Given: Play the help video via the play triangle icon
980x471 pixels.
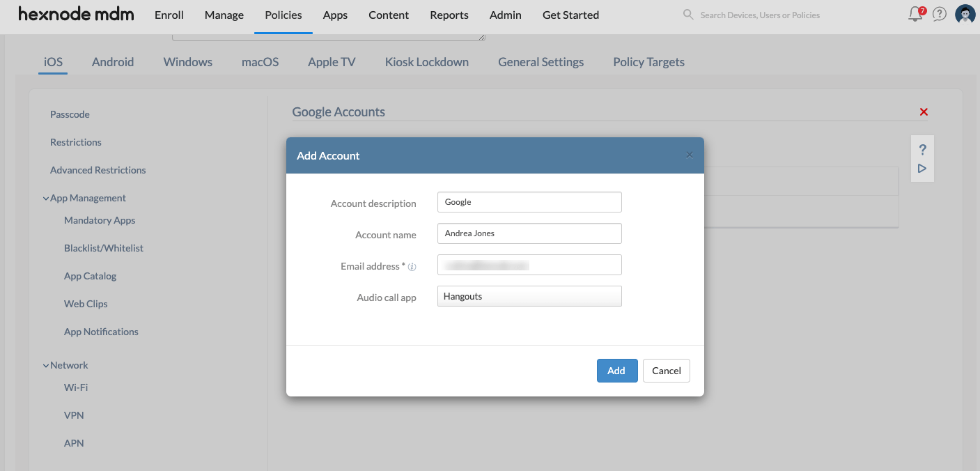Looking at the screenshot, I should tap(921, 168).
